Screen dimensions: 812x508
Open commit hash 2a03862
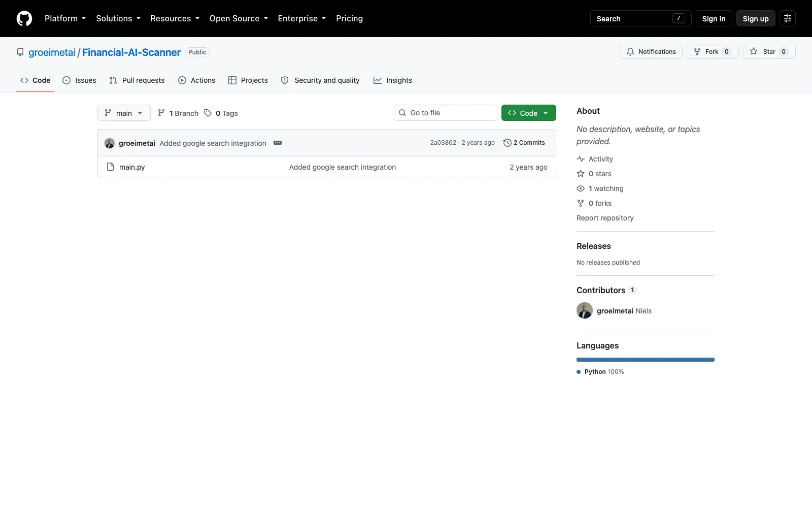coord(443,143)
